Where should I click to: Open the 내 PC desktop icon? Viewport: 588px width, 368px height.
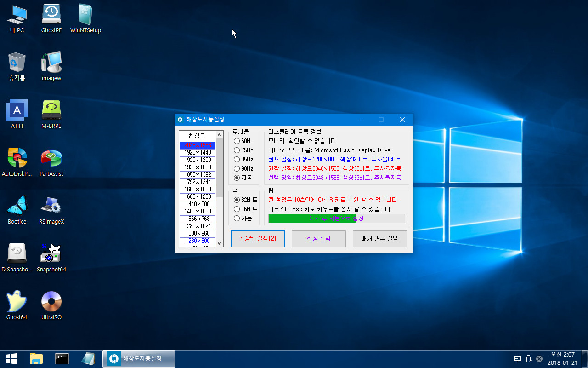coord(17,18)
